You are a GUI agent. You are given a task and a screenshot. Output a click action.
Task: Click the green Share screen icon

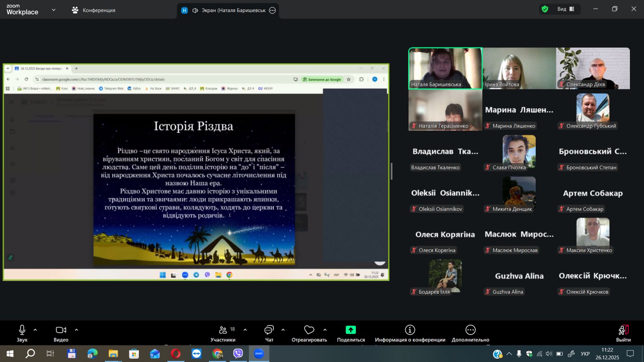tap(351, 330)
